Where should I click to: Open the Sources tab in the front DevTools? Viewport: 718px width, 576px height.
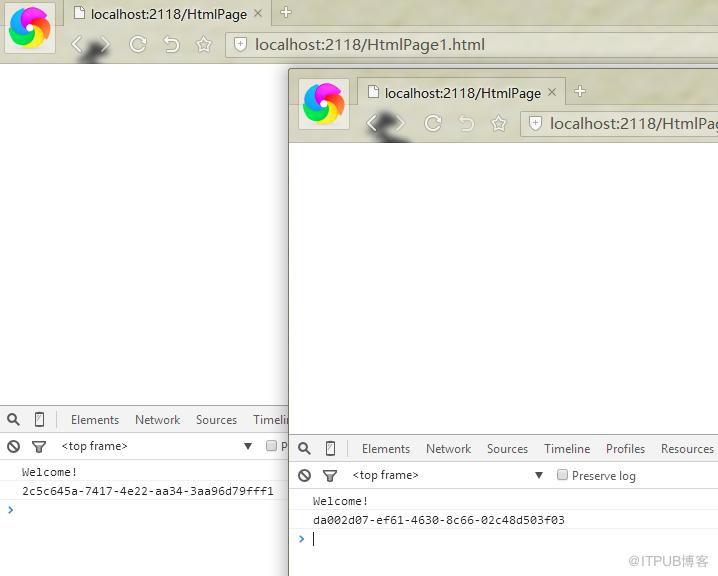coord(507,449)
